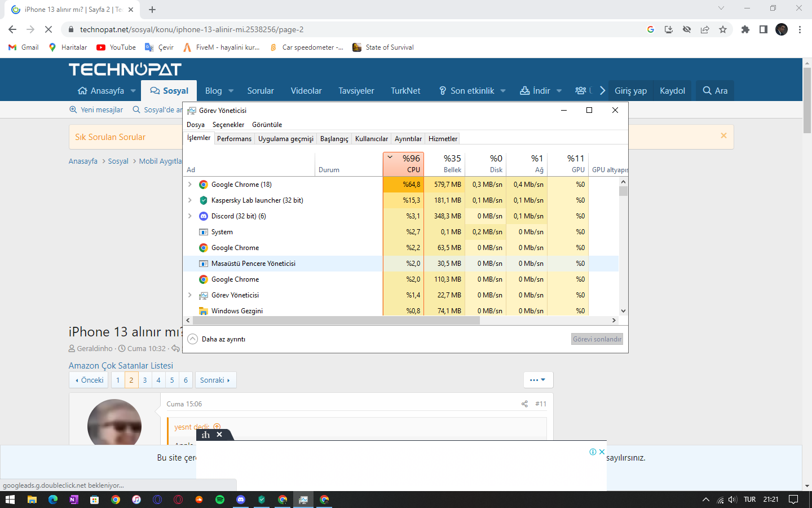The image size is (812, 508).
Task: Click the Chrome address bar URL
Action: tap(192, 29)
